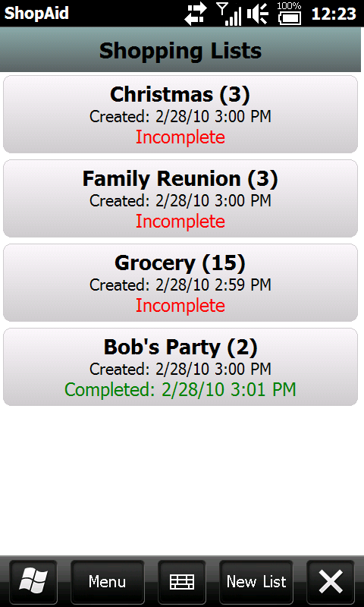
Task: Select the Grocery (15) list
Action: [180, 282]
